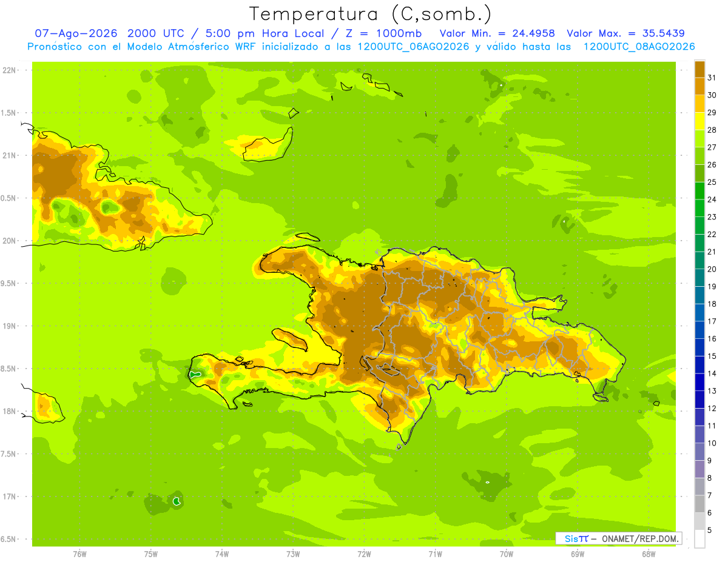Screen dimensions: 728x562
Task: Click "Modelo Atmosferico WRF" in subtitle
Action: [190, 47]
